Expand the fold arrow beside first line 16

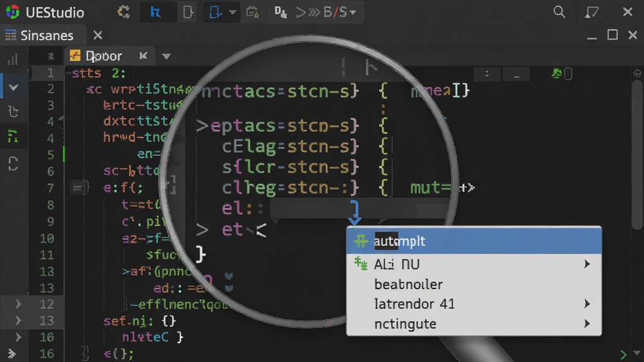[18, 337]
